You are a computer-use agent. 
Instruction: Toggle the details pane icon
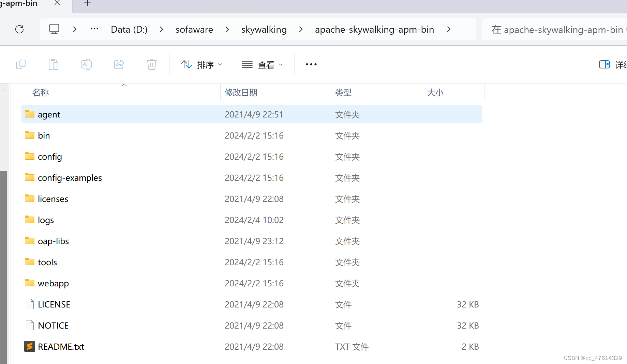coord(604,64)
